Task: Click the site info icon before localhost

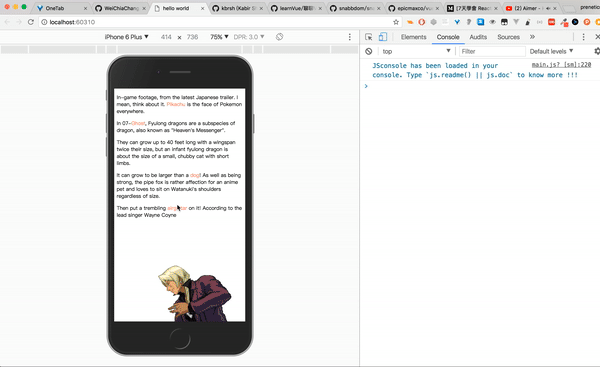Action: pos(44,22)
